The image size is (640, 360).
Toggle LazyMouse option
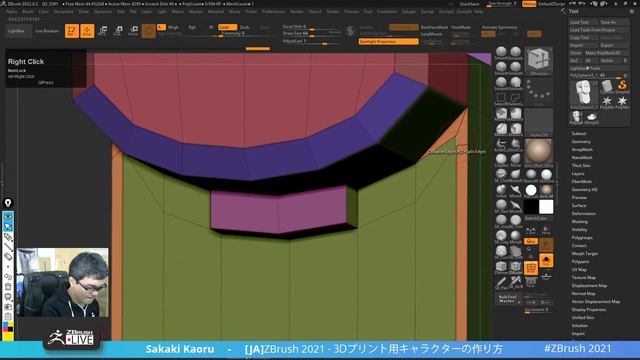tap(431, 34)
